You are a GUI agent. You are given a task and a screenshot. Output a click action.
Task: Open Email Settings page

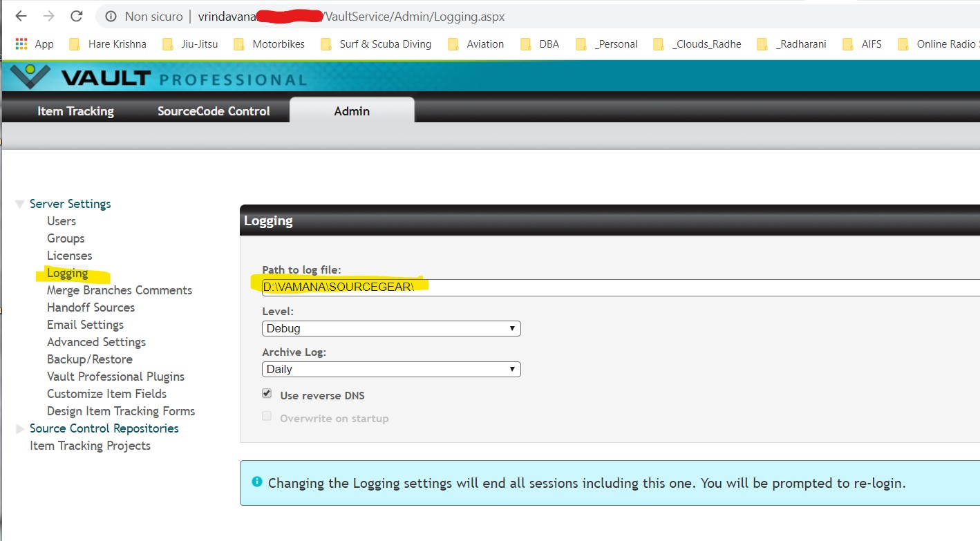[x=85, y=325]
